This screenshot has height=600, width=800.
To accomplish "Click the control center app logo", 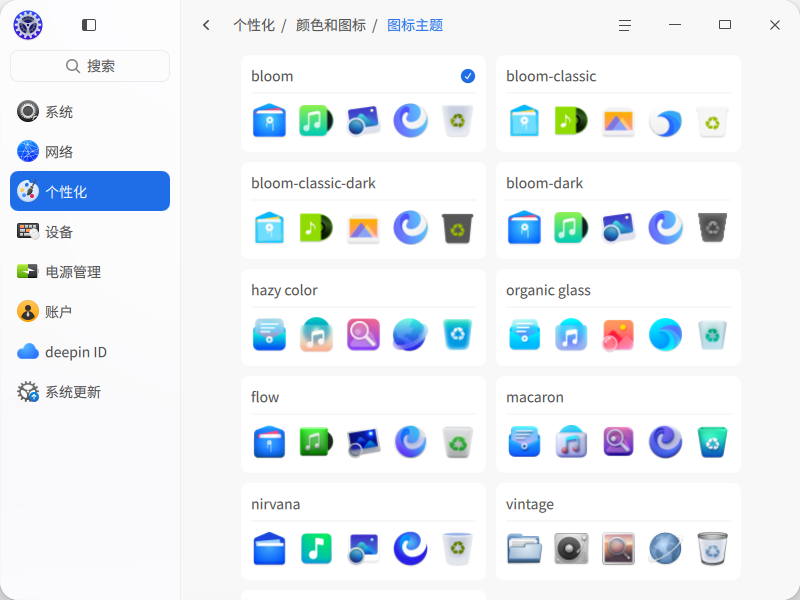I will [28, 25].
